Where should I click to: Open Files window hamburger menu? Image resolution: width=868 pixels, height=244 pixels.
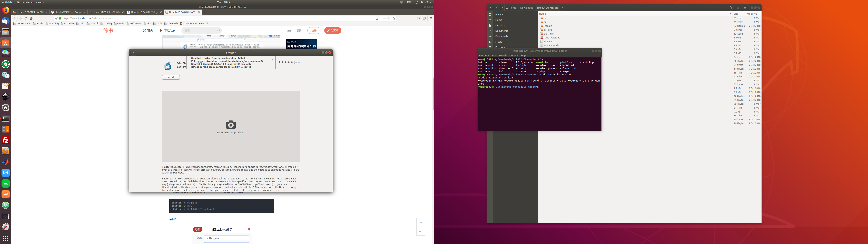tap(745, 8)
